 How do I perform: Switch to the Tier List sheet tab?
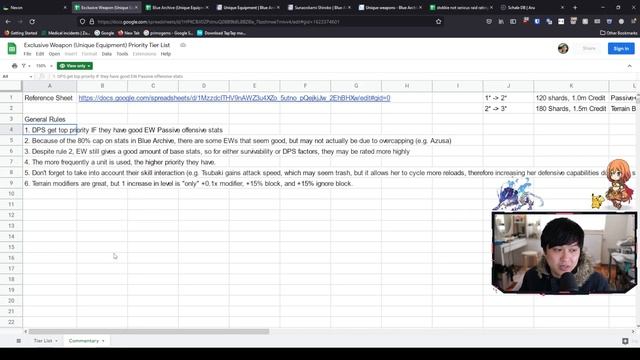click(43, 341)
